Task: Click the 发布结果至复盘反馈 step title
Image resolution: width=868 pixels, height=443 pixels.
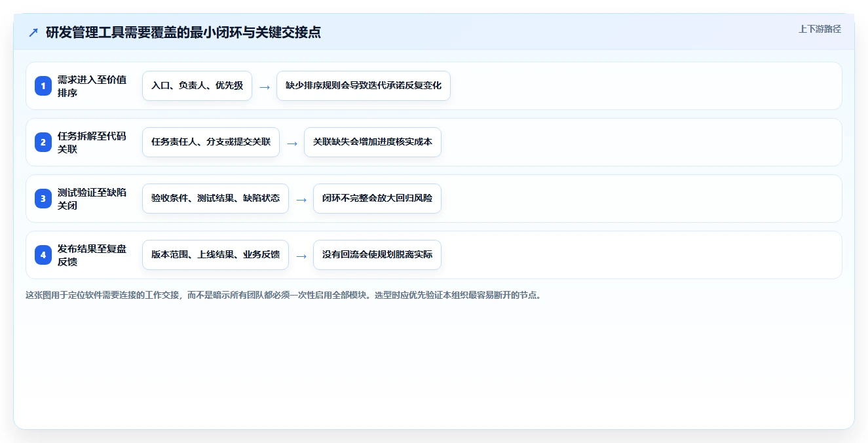Action: click(x=92, y=255)
